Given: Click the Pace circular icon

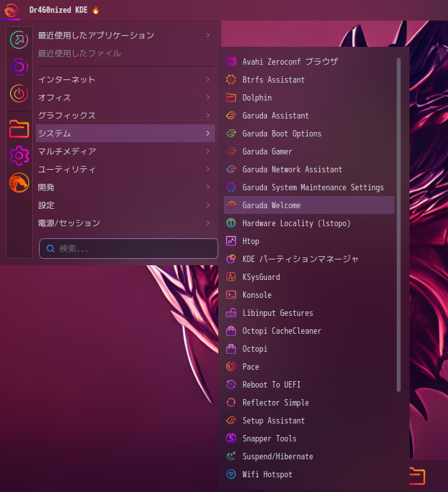Looking at the screenshot, I should point(231,366).
